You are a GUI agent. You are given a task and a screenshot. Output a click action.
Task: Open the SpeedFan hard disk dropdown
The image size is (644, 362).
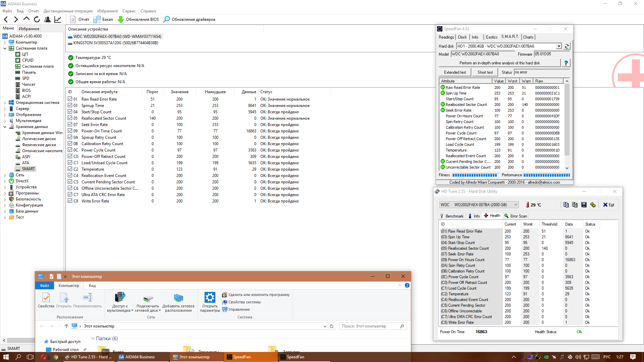pos(559,46)
